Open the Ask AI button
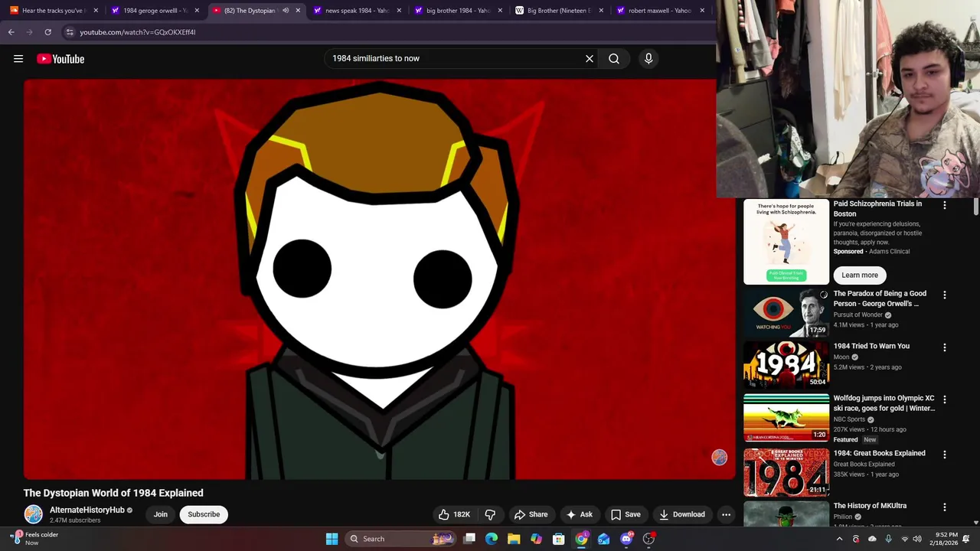 579,514
